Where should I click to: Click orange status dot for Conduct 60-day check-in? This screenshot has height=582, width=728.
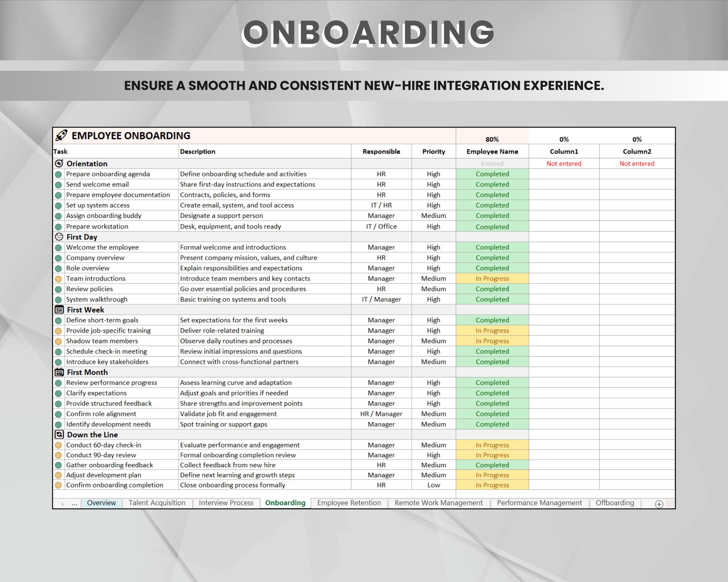click(58, 445)
